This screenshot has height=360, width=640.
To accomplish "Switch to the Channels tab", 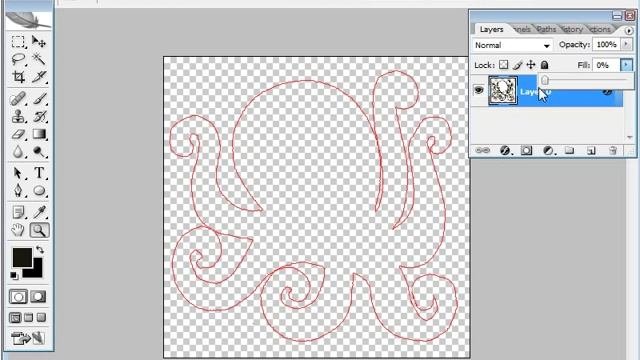I will click(522, 29).
